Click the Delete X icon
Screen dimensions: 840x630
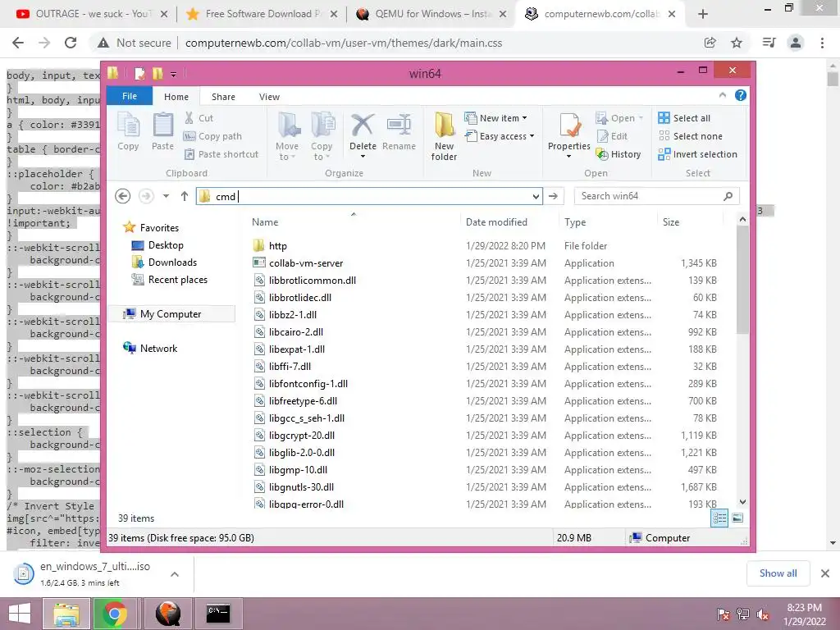point(363,125)
